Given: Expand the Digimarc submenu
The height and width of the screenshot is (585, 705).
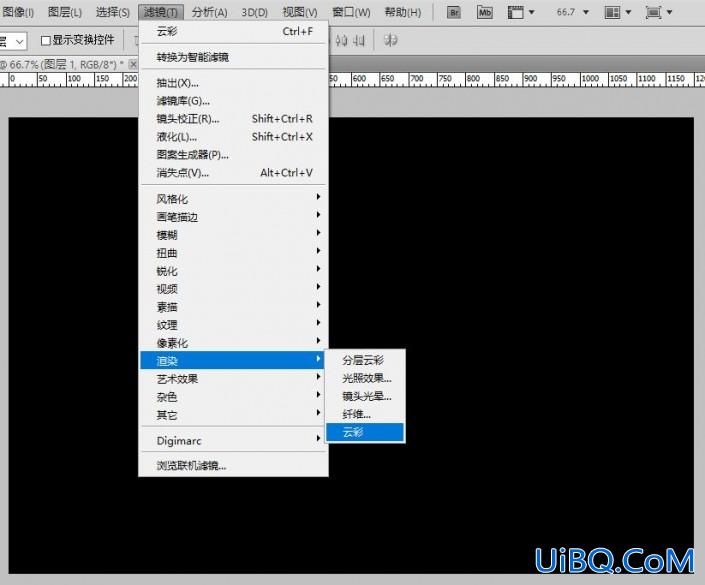Looking at the screenshot, I should [x=233, y=440].
